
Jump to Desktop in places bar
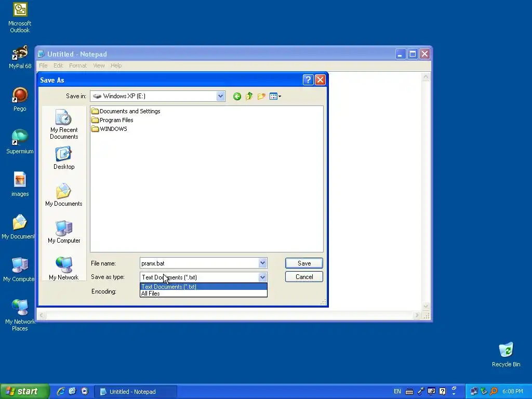point(64,158)
